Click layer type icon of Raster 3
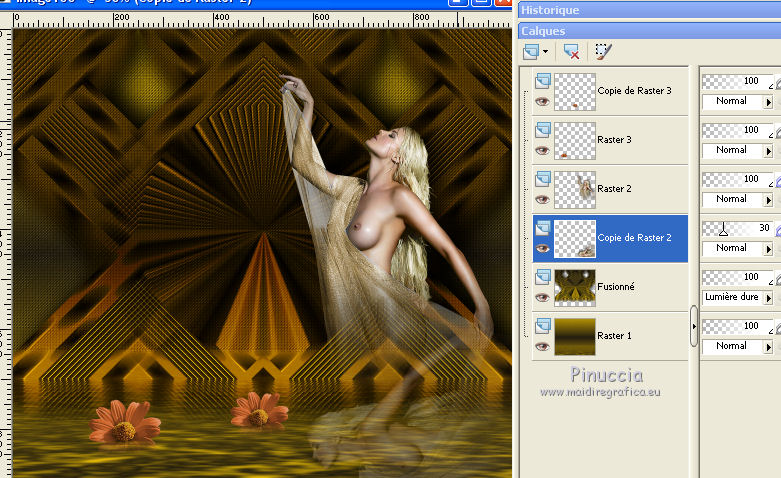The image size is (781, 478). point(543,130)
